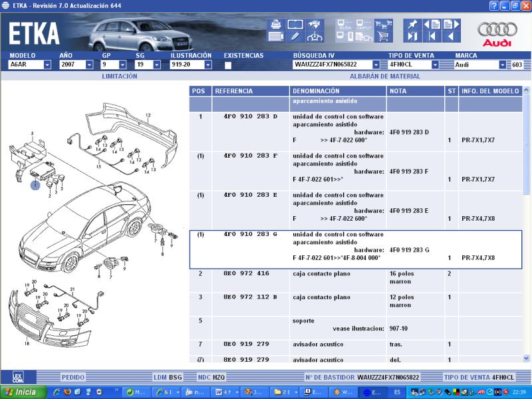
Task: Click the INFO. DEL MODELO column header
Action: (490, 91)
